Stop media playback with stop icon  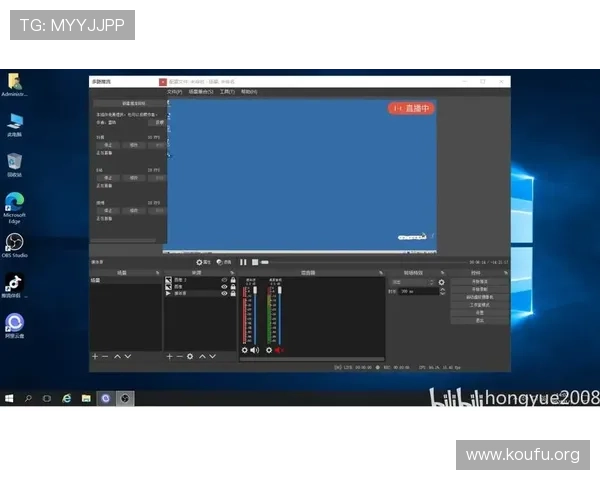click(254, 262)
